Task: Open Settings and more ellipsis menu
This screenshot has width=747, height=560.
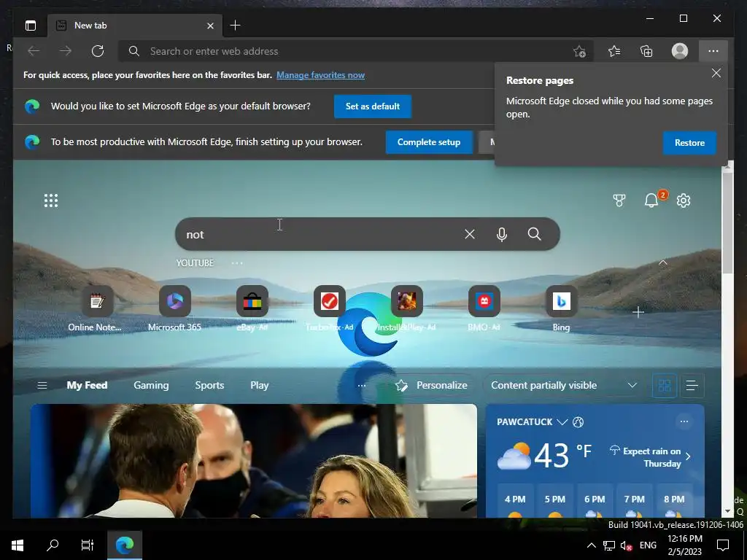Action: coord(713,51)
